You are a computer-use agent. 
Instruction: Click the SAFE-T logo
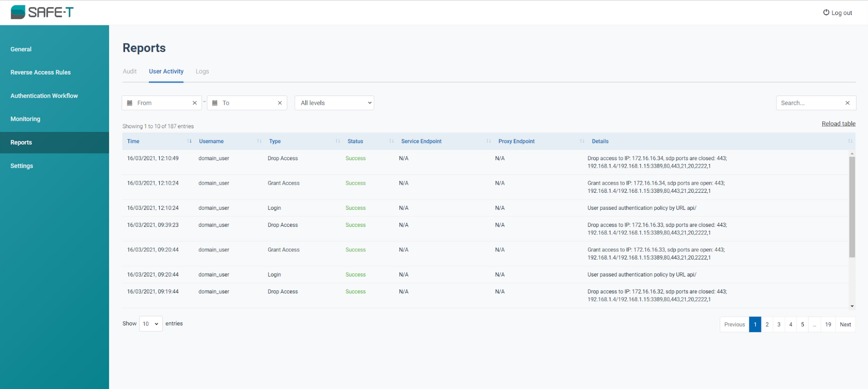pos(42,12)
